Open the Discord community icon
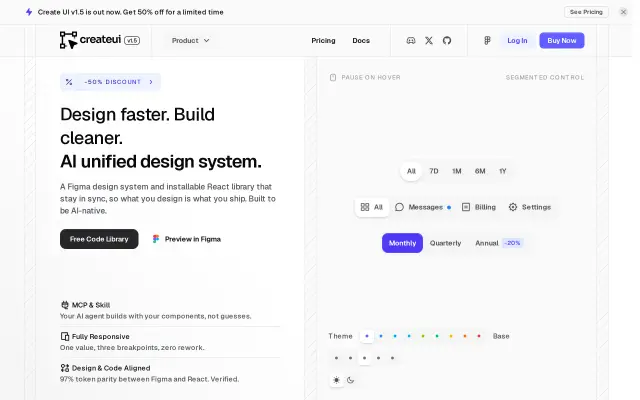The height and width of the screenshot is (400, 640). tap(411, 40)
